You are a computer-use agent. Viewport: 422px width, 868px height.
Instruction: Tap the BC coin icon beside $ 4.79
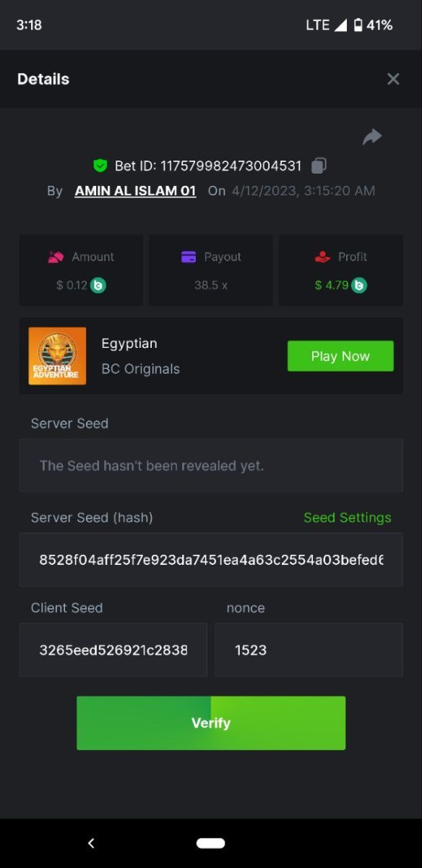click(359, 285)
